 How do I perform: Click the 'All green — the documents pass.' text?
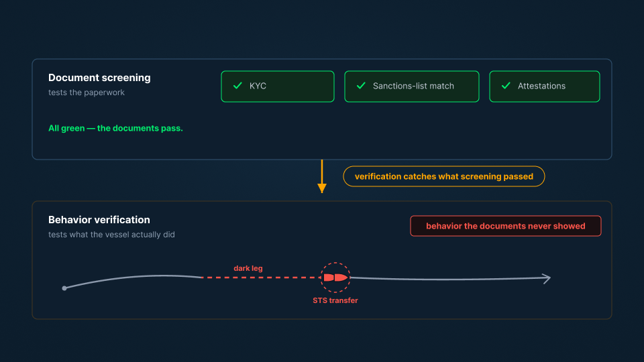(115, 128)
